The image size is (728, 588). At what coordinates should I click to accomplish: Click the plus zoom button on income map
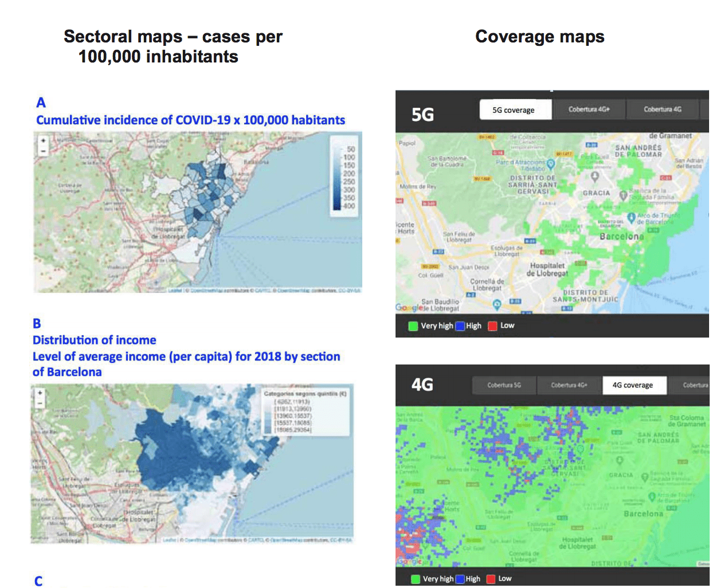pos(40,393)
